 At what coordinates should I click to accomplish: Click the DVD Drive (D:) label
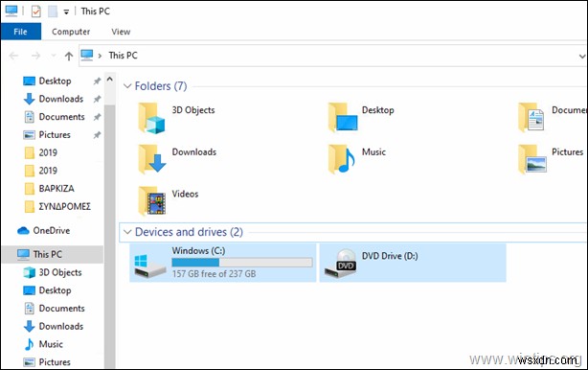pyautogui.click(x=390, y=256)
